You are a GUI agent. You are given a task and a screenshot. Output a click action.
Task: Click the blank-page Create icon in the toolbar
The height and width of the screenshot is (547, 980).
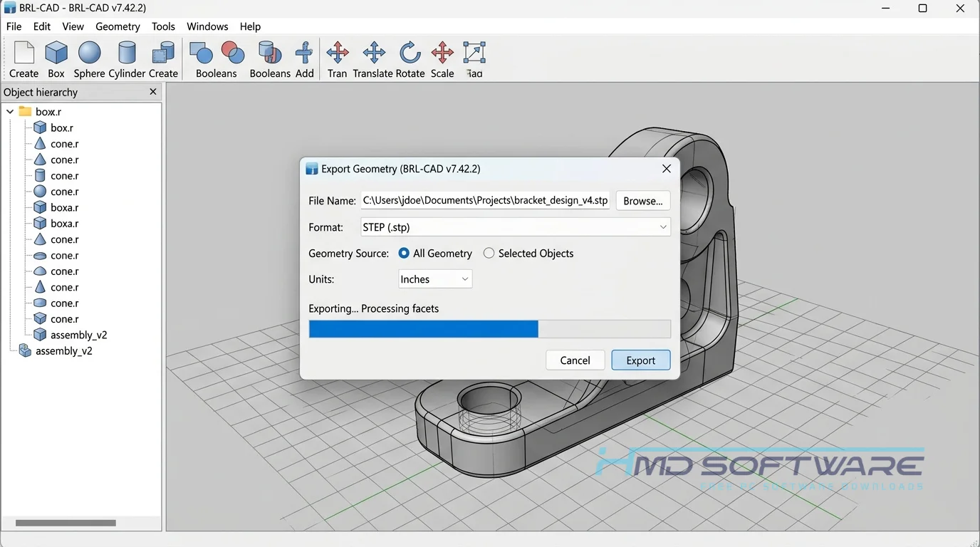24,53
